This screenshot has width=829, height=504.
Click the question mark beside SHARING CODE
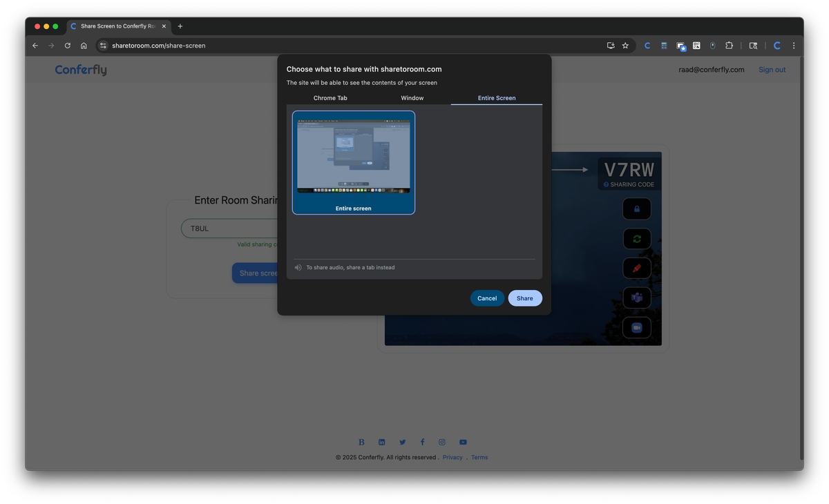[x=607, y=185]
